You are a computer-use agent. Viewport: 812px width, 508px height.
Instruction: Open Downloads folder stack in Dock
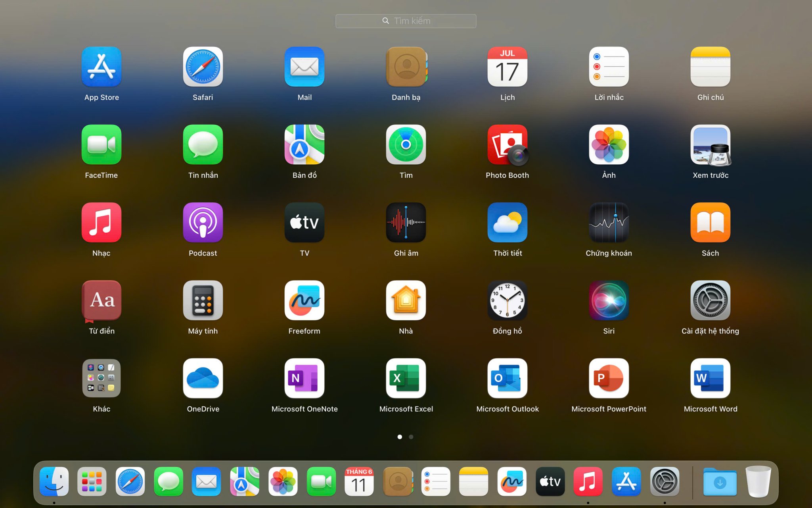(720, 481)
